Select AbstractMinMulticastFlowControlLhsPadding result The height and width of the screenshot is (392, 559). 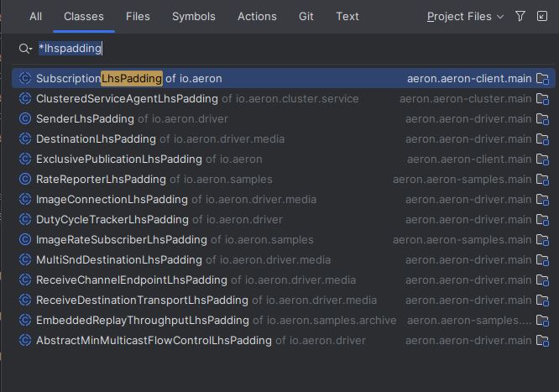coord(284,340)
